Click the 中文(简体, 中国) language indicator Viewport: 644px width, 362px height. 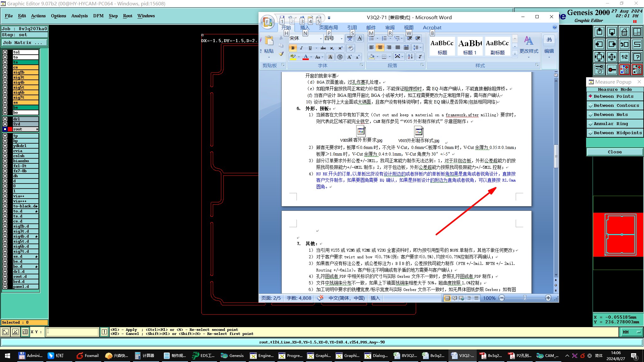pos(347,298)
